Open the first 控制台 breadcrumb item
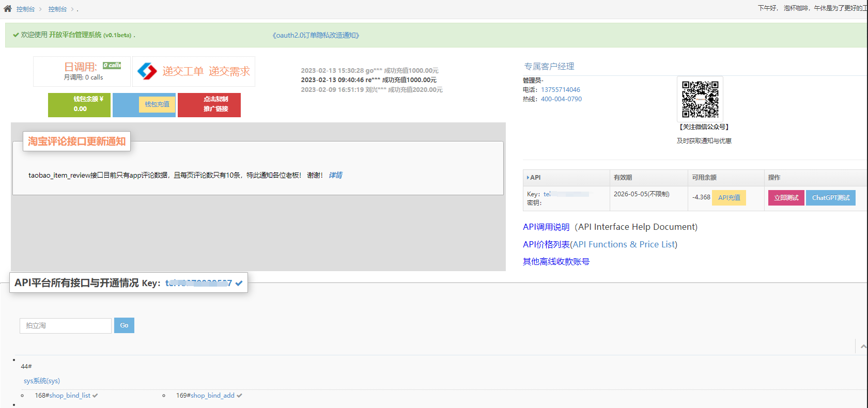 pos(25,9)
